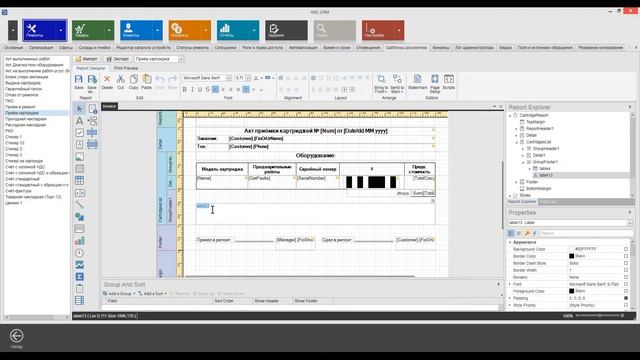Toggle Bold formatting
640x360 pixels.
(x=184, y=89)
